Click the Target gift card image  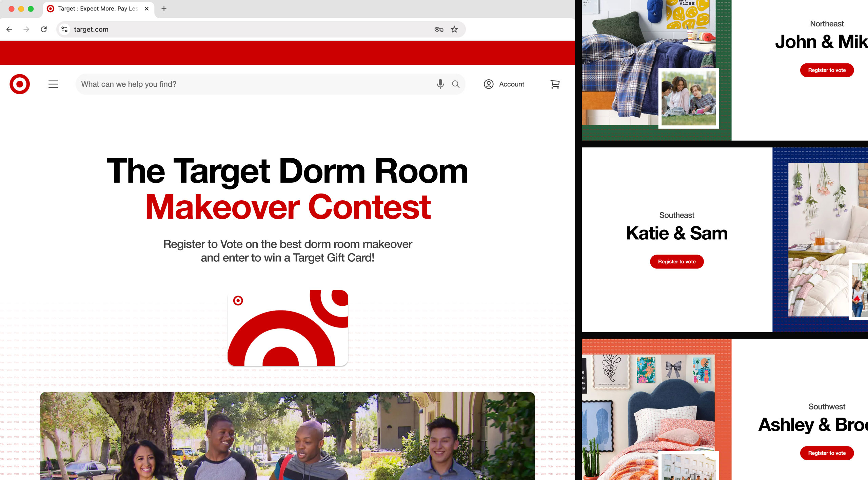[288, 328]
